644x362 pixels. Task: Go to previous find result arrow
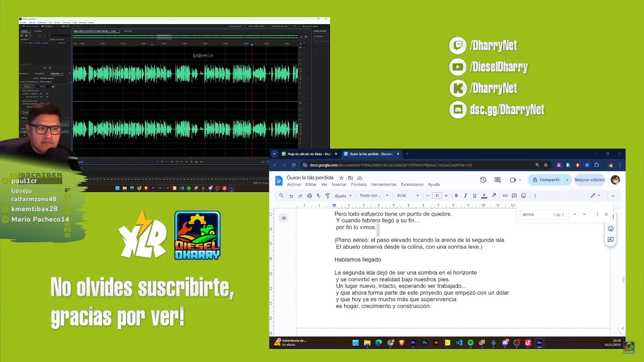click(x=575, y=214)
